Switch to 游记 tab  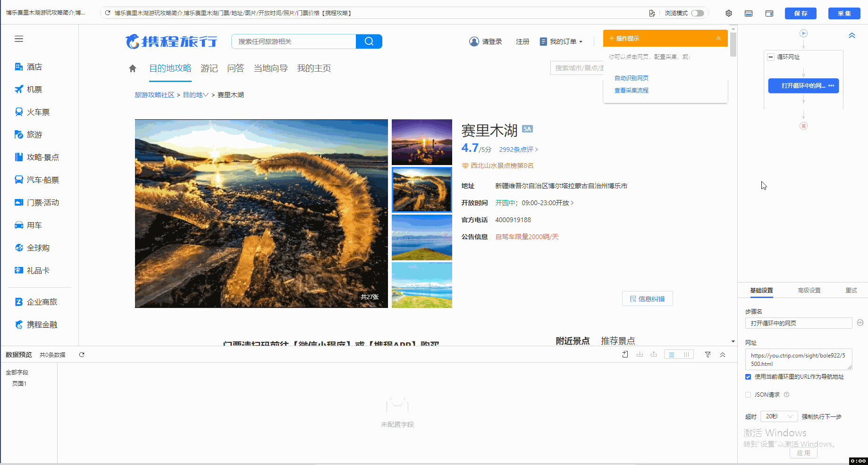coord(209,68)
